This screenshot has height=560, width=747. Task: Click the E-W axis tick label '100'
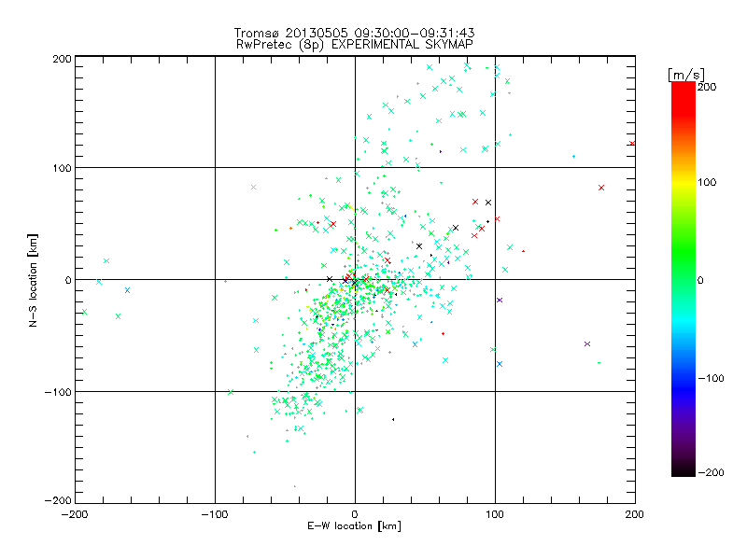pos(495,514)
